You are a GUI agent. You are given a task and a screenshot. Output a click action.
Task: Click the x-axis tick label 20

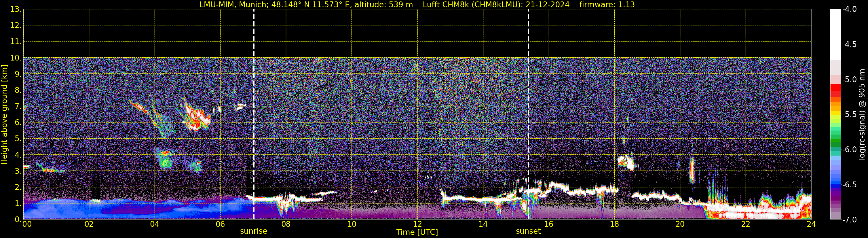click(x=680, y=224)
